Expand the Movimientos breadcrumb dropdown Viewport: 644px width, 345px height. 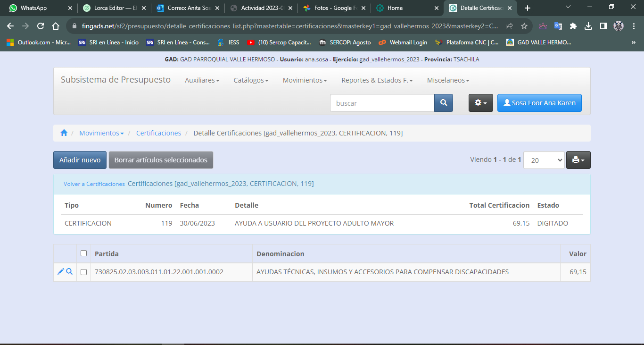pyautogui.click(x=101, y=133)
